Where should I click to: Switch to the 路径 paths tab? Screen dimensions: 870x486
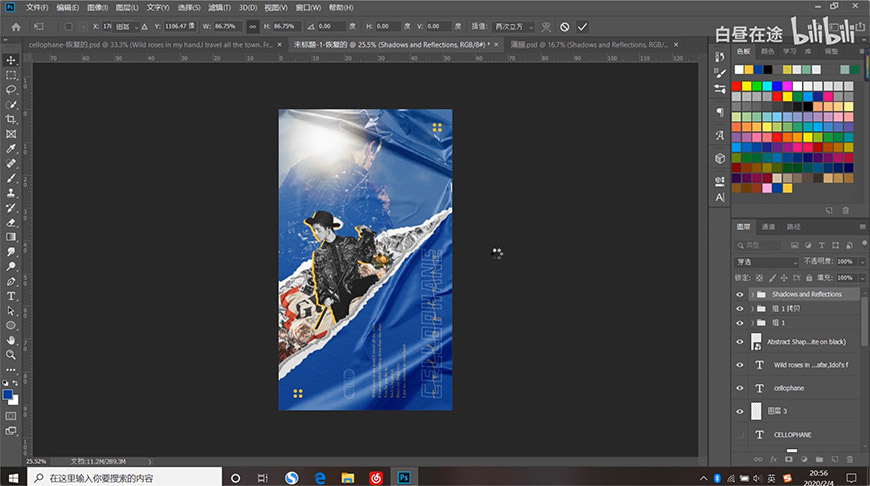(x=794, y=227)
